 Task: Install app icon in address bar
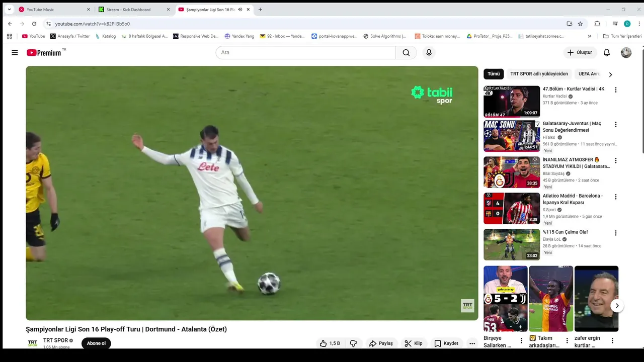point(569,24)
